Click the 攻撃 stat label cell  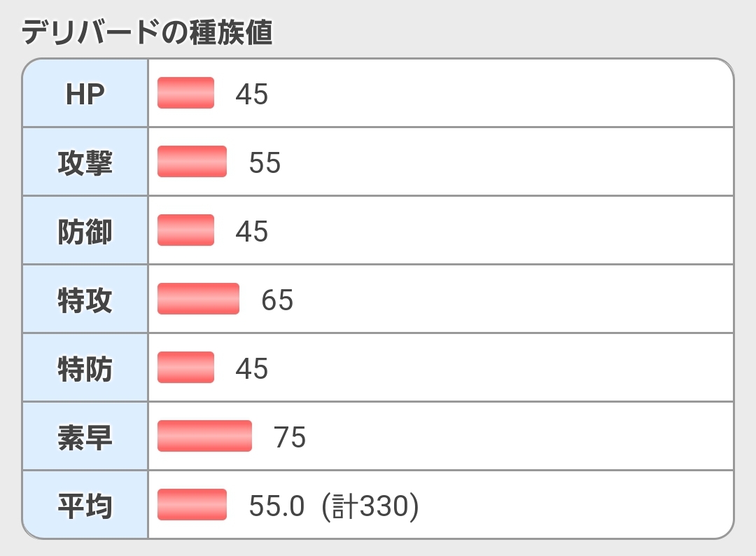click(85, 162)
